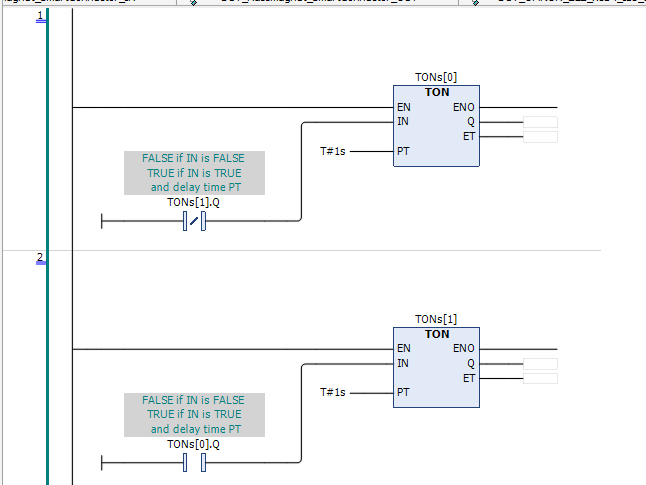Click empty ET output field of TONs[0]
Image resolution: width=646 pixels, height=485 pixels.
pos(540,137)
